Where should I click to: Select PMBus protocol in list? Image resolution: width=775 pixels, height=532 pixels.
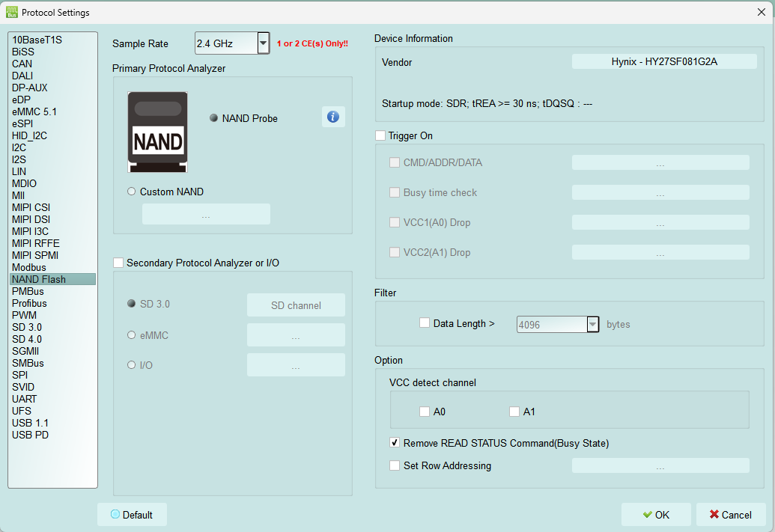(53, 291)
